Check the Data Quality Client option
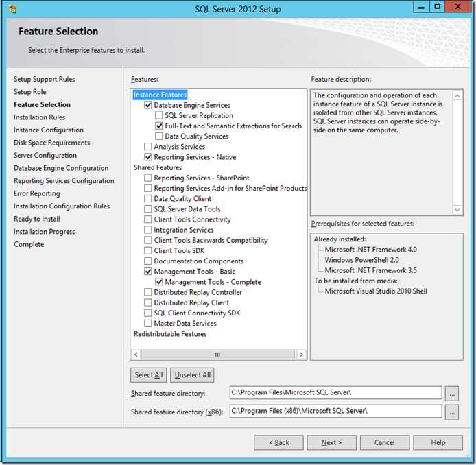This screenshot has height=465, width=476. point(148,198)
